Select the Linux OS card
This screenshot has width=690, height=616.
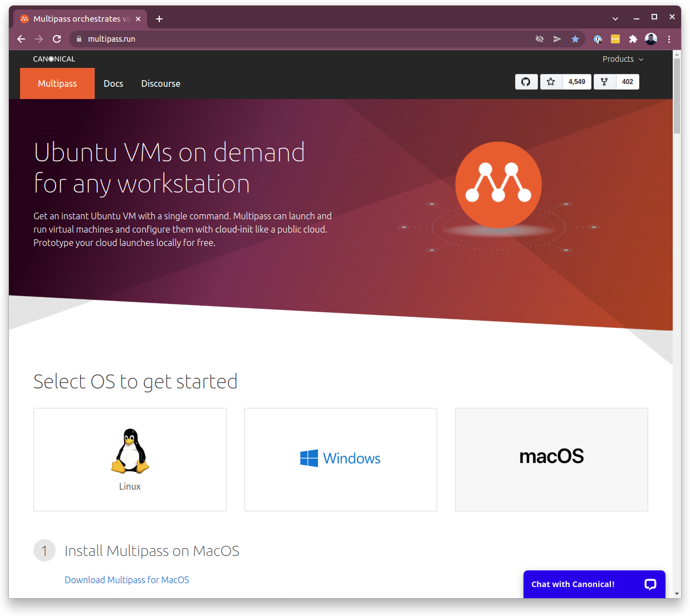coord(130,460)
